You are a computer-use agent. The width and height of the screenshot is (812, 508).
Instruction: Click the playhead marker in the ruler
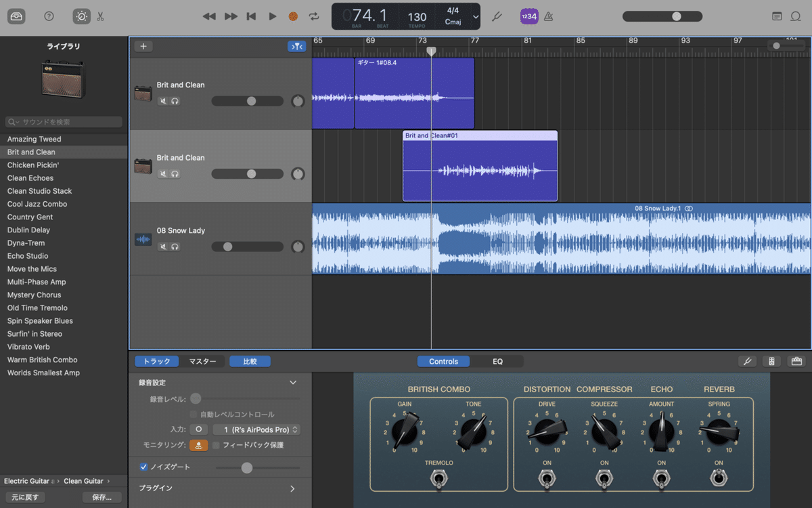pyautogui.click(x=431, y=51)
